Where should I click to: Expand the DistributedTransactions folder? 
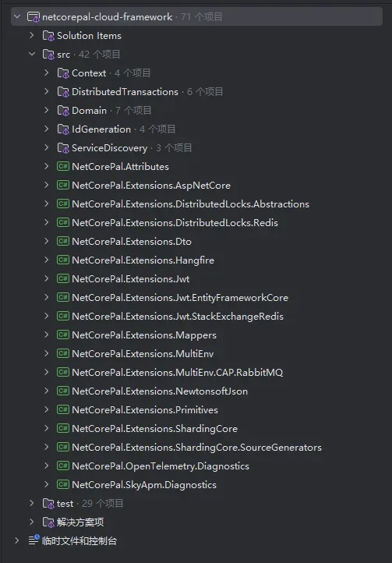(x=46, y=91)
